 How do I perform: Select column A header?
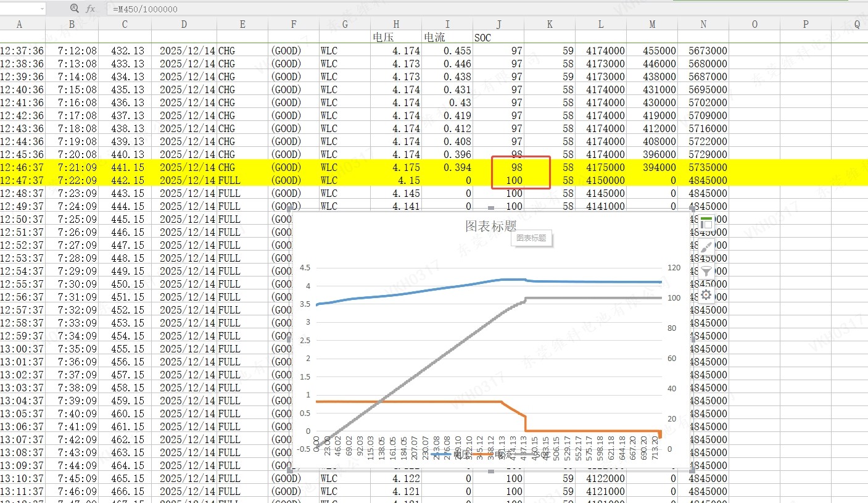coord(19,24)
